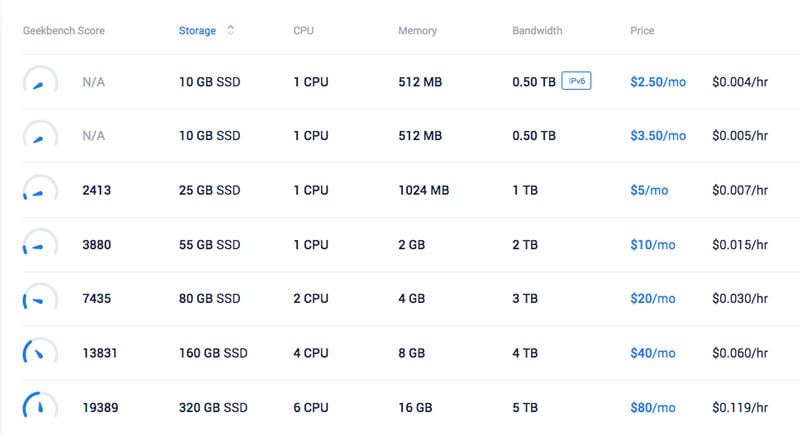Click the gauge icon with score 2413

40,188
